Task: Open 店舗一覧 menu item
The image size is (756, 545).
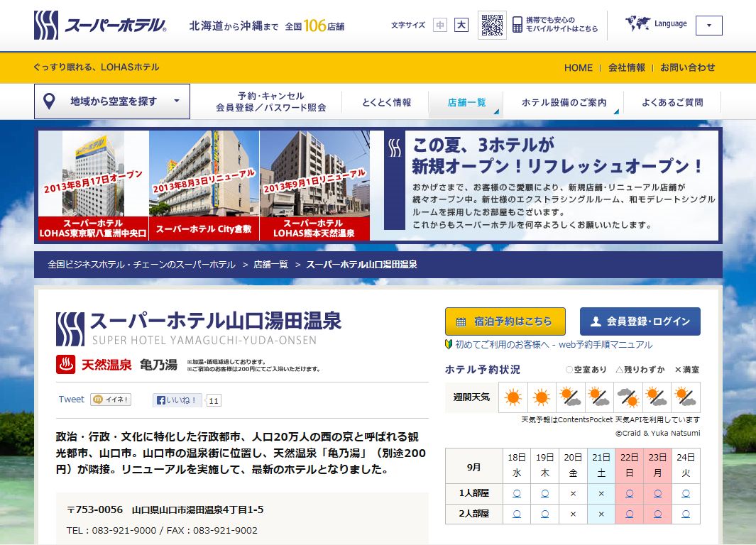Action: (466, 102)
